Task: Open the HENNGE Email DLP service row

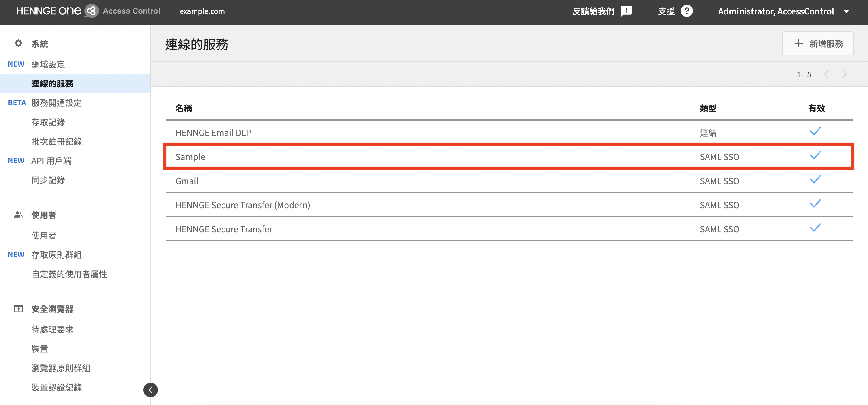Action: (x=509, y=132)
